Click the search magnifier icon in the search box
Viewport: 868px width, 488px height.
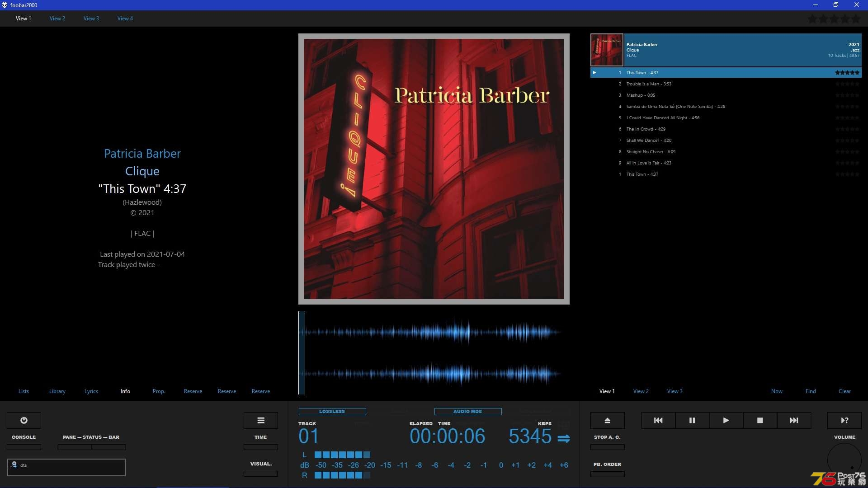14,465
